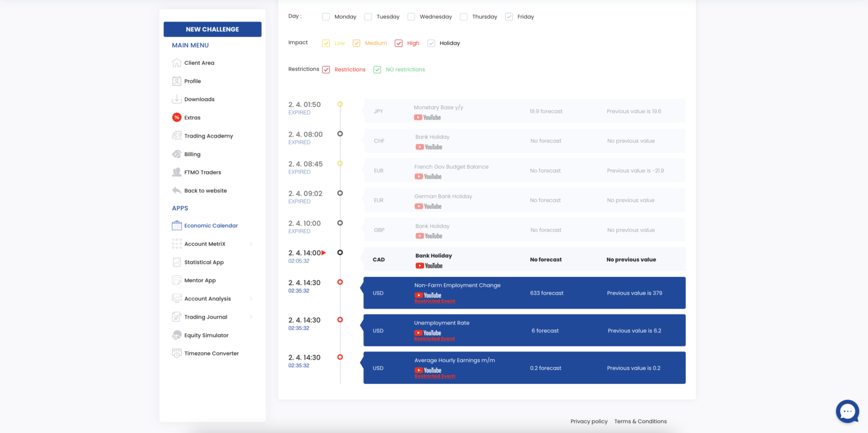Toggle the NO restrictions checkbox
Viewport: 868px width, 433px height.
(x=377, y=69)
